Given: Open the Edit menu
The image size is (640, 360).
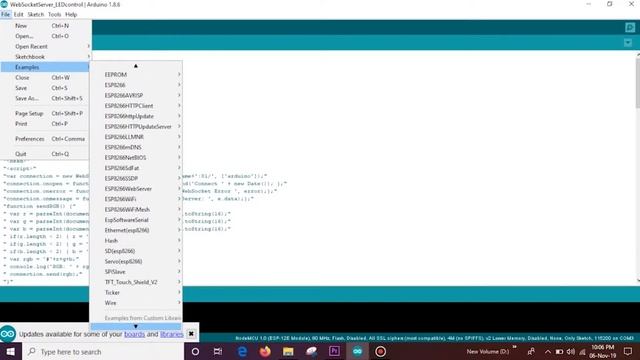Looking at the screenshot, I should 18,14.
